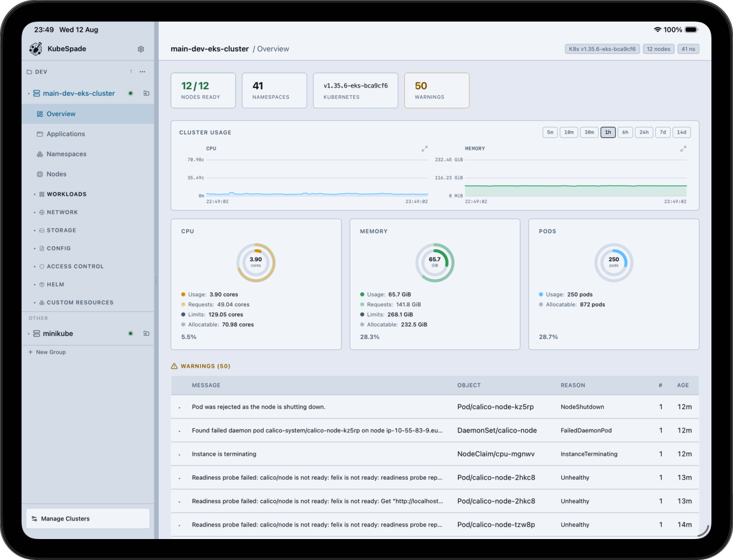This screenshot has width=733, height=560.
Task: Click the Applications window icon
Action: [x=40, y=134]
